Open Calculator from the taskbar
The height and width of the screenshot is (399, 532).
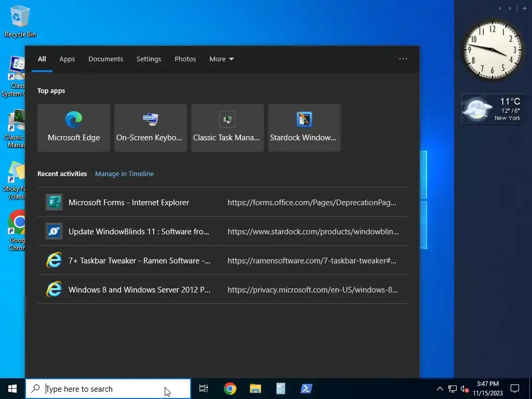pyautogui.click(x=281, y=389)
